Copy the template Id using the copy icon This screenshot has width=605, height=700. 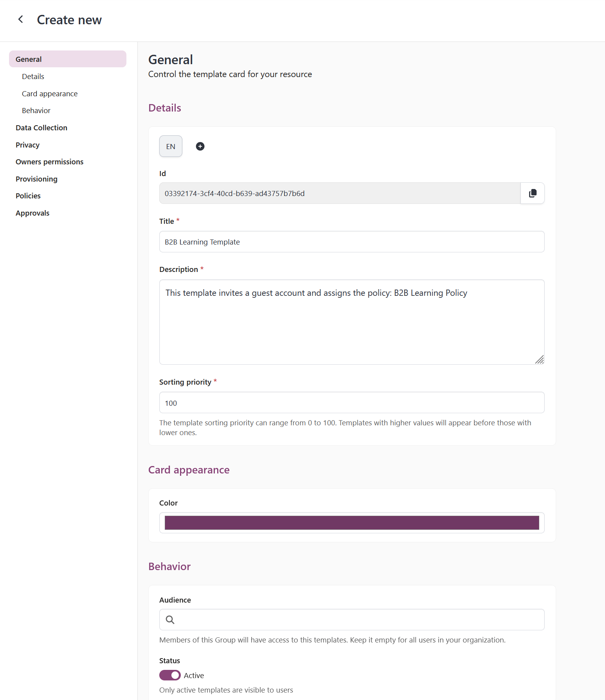coord(532,193)
